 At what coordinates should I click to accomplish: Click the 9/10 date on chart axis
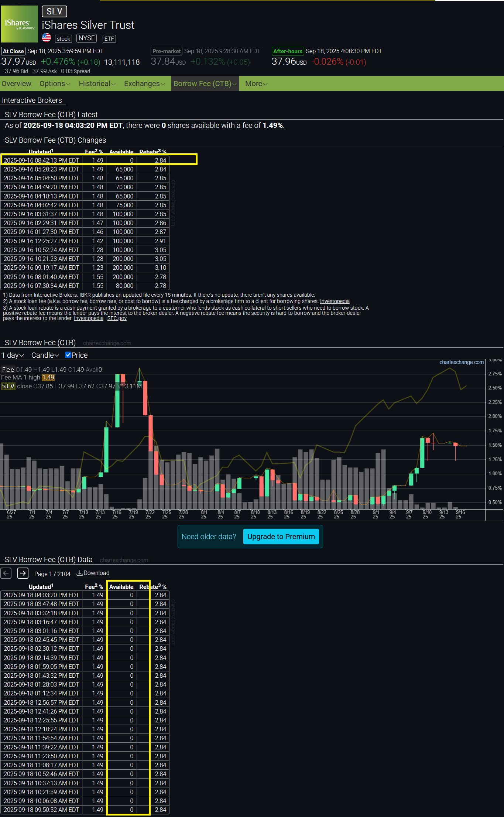point(427,514)
